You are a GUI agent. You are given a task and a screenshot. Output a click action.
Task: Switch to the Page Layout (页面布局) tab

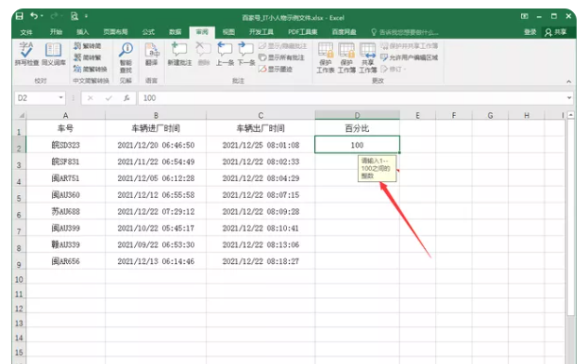pos(115,32)
